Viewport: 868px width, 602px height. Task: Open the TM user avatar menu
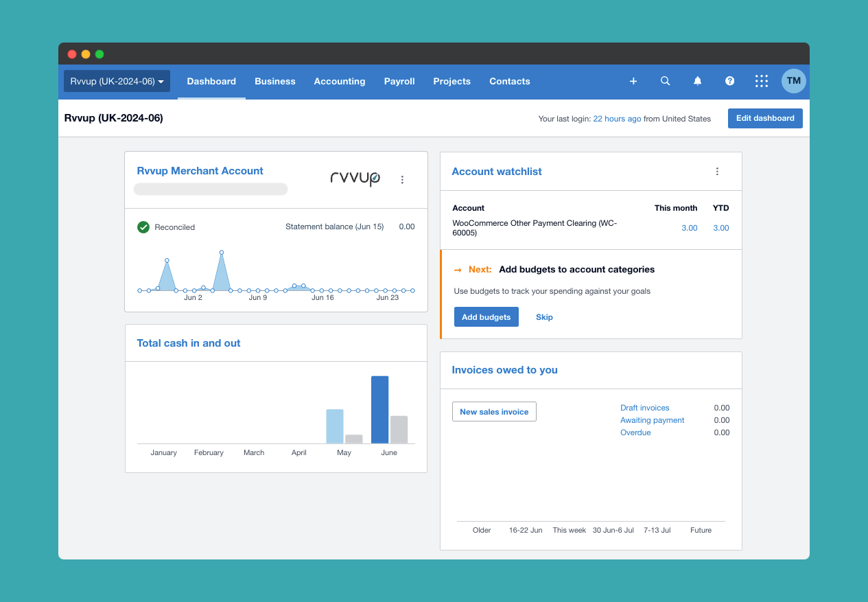(793, 81)
